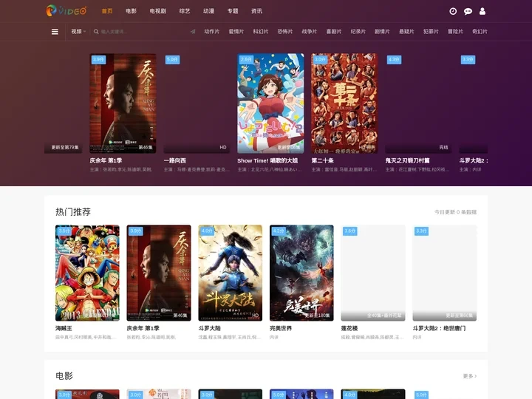
Task: Select the 犯罪片 genre link
Action: (x=432, y=32)
